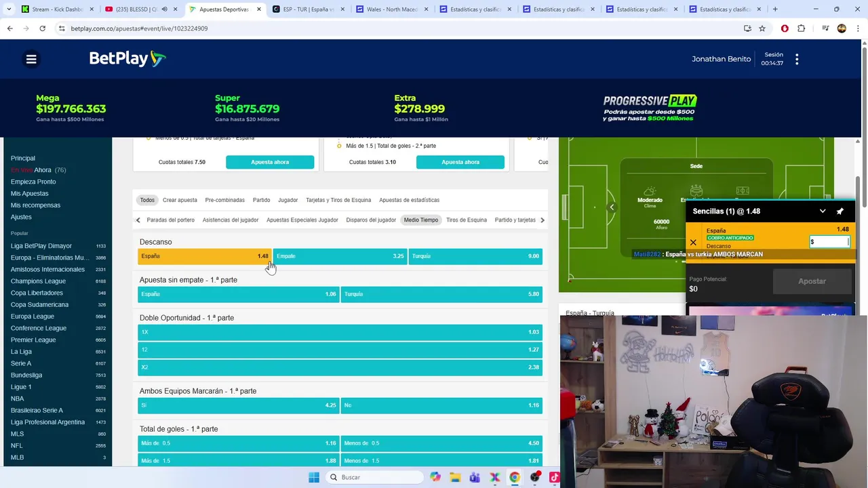
Task: Open the Windows Start menu
Action: click(314, 477)
